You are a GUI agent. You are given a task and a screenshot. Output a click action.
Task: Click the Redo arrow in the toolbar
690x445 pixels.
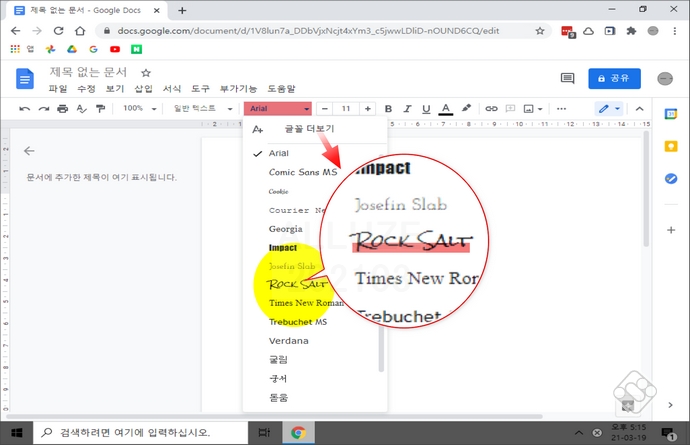click(44, 109)
